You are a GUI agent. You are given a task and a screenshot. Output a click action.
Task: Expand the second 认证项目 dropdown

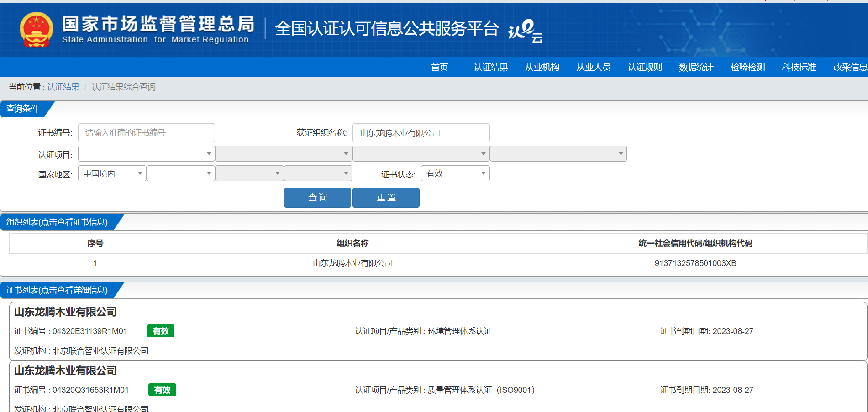point(284,154)
